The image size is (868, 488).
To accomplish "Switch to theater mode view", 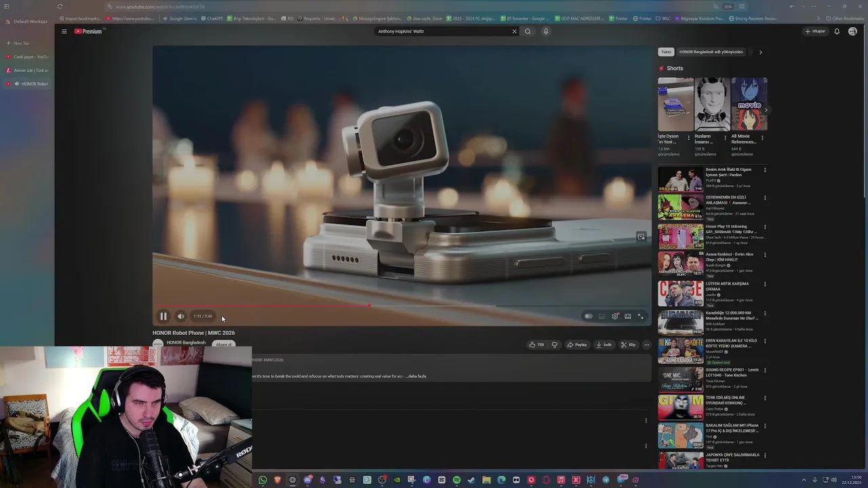I will click(628, 317).
